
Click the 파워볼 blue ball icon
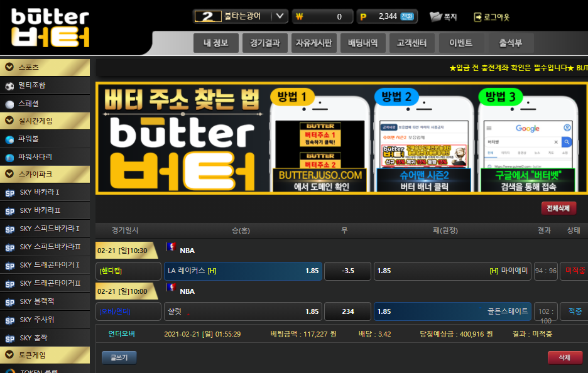click(9, 139)
